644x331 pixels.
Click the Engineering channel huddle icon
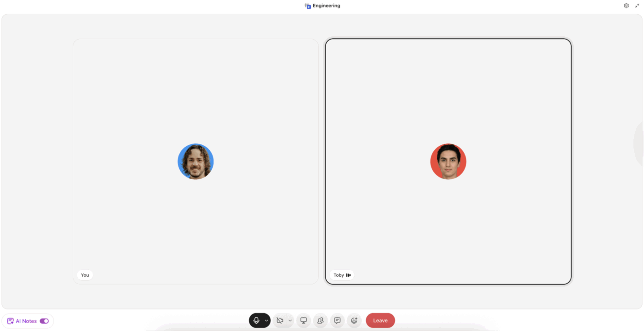pyautogui.click(x=307, y=6)
